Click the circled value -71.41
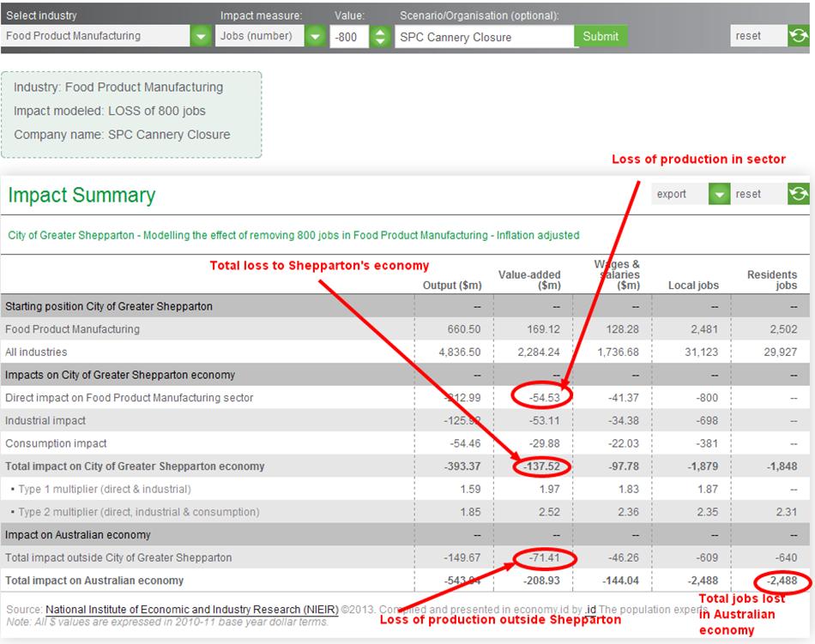This screenshot has height=644, width=815. point(544,557)
